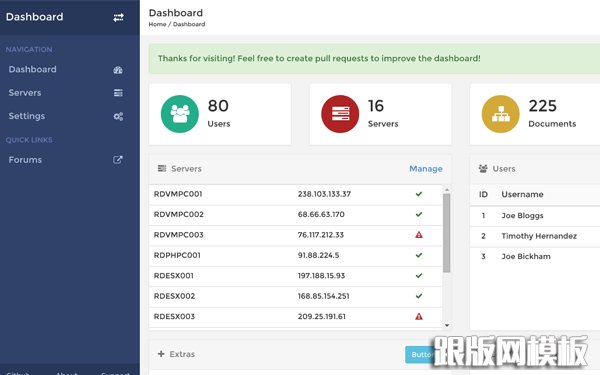
Task: Click IP address 91.88.224.5
Action: point(318,255)
